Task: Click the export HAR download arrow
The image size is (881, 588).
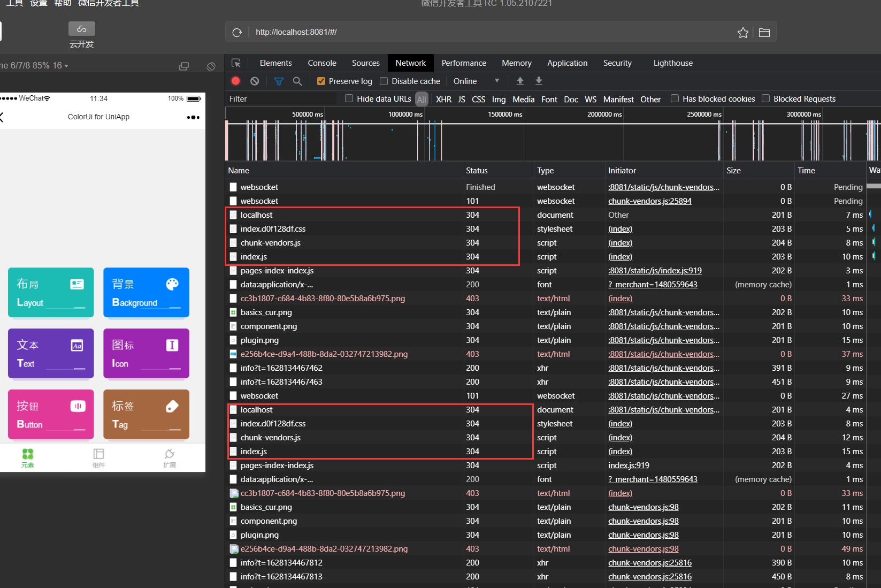Action: point(539,81)
